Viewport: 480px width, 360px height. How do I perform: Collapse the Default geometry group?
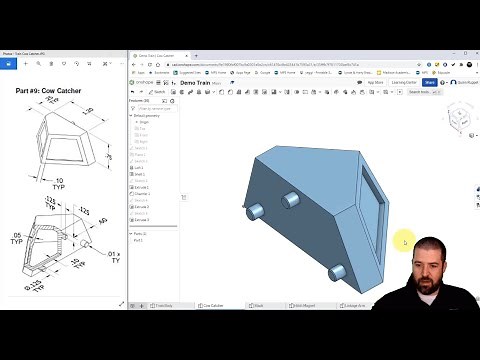tap(131, 116)
